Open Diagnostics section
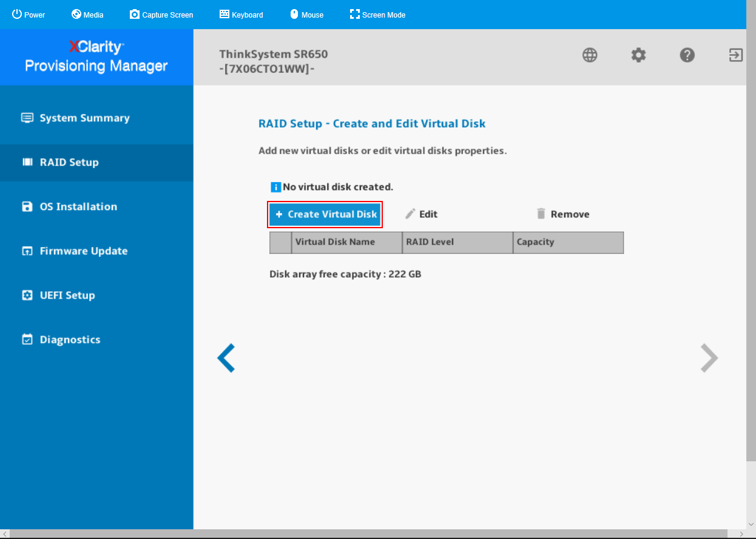 [96, 340]
